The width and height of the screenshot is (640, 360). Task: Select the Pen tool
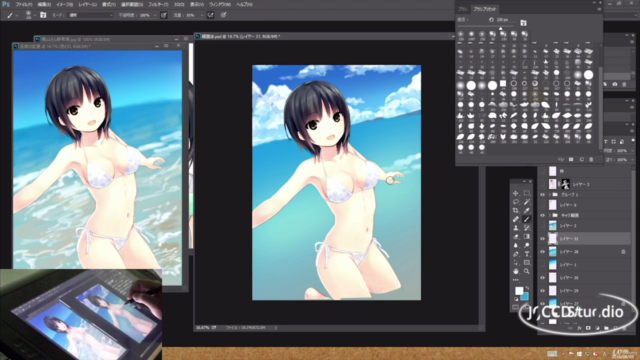click(x=516, y=254)
